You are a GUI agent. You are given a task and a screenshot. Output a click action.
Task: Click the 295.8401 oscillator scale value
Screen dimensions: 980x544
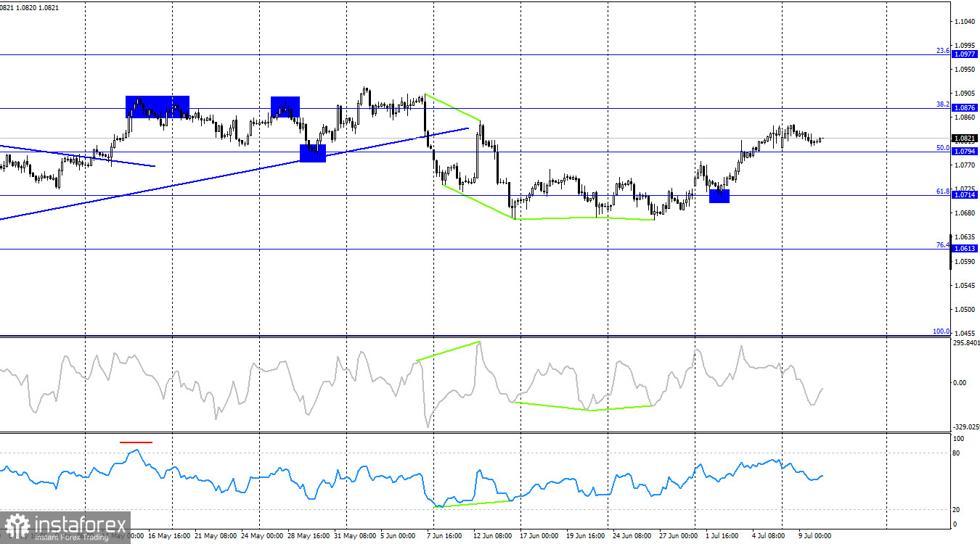(x=965, y=343)
